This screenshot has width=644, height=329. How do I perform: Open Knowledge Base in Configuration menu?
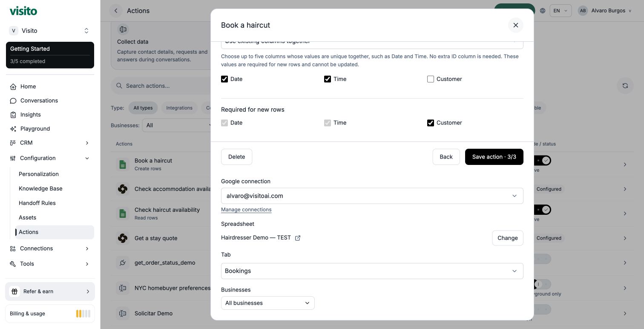[40, 188]
